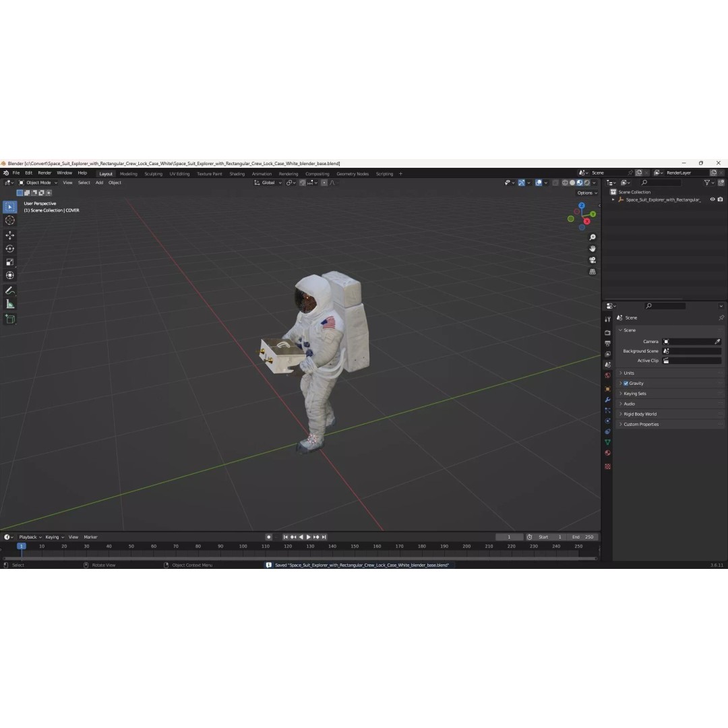Select the Move tool

click(x=9, y=235)
